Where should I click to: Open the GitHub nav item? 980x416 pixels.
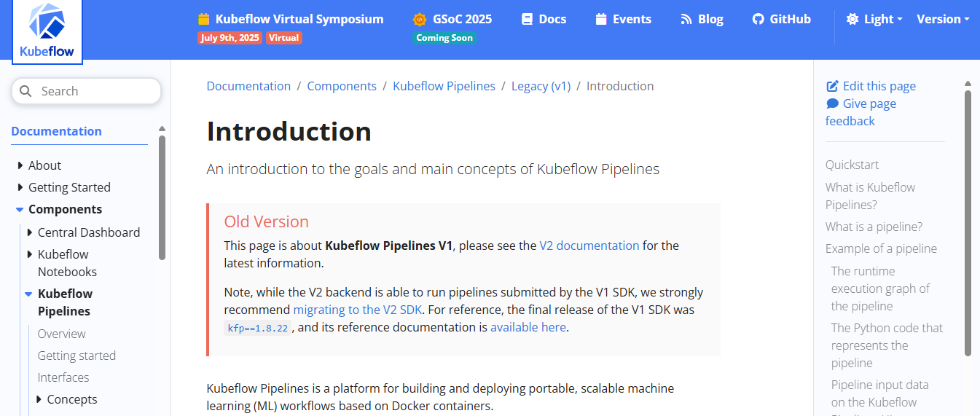782,20
